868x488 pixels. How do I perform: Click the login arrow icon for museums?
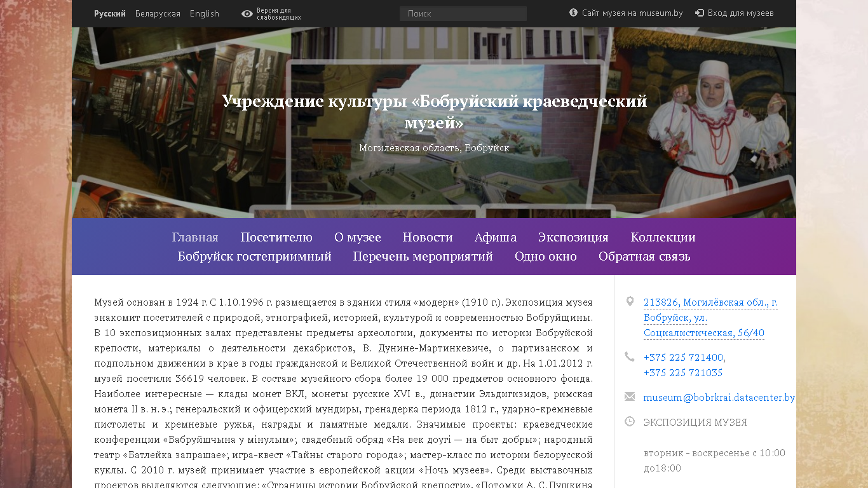(700, 13)
